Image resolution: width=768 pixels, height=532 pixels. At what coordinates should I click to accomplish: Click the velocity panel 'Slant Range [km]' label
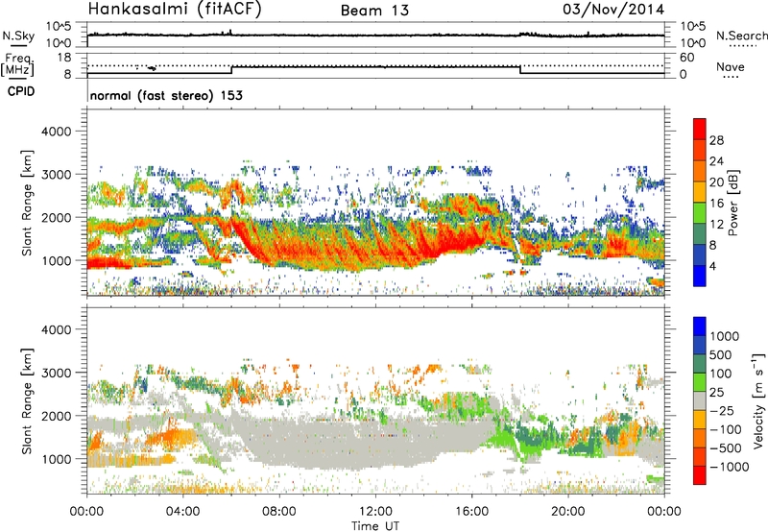[27, 400]
